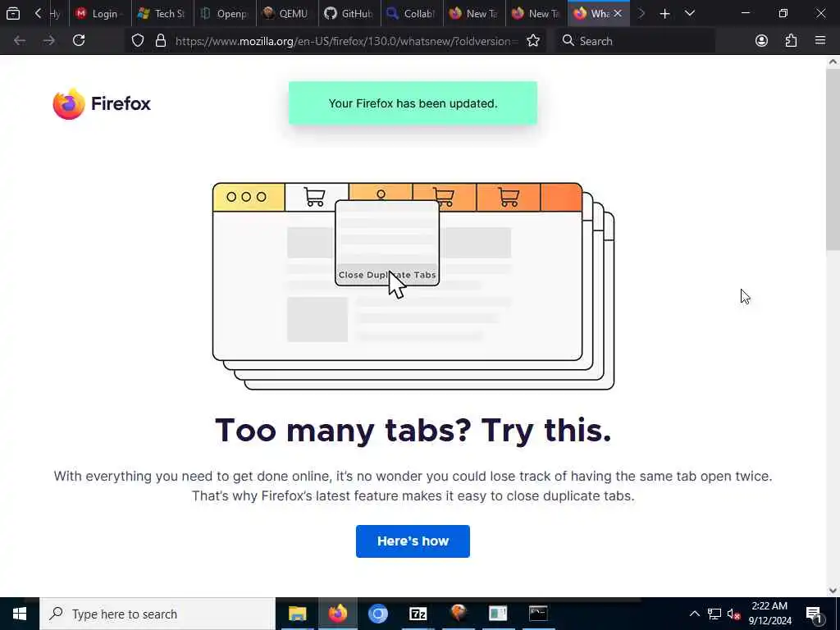840x630 pixels.
Task: Open 7-Zip from the taskbar
Action: coord(418,614)
